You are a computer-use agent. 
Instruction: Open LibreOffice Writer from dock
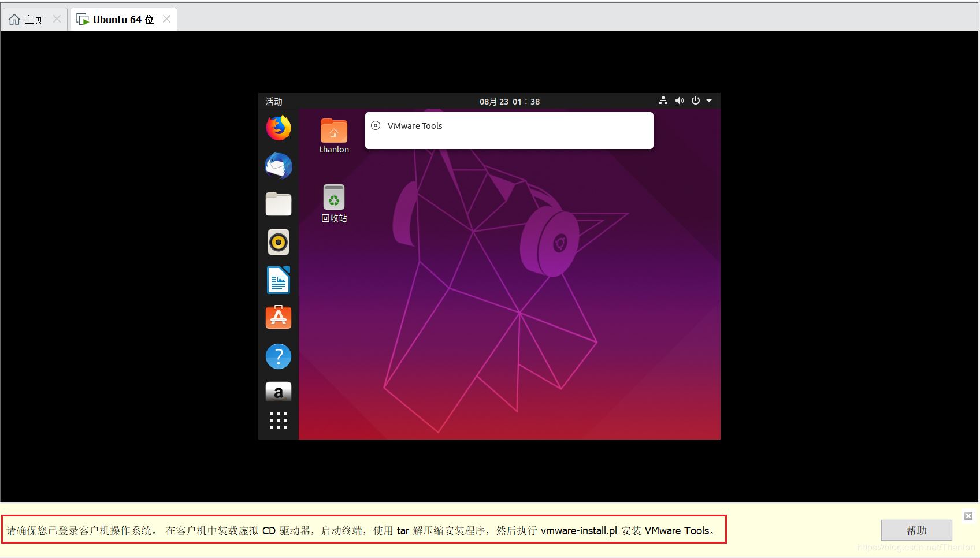tap(279, 280)
